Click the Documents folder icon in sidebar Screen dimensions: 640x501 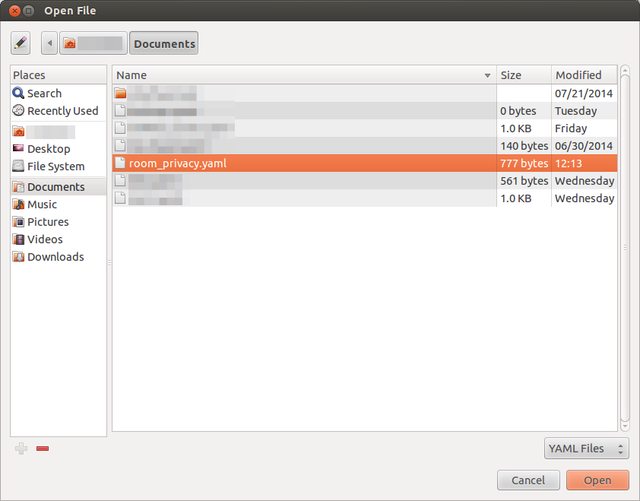click(x=18, y=187)
